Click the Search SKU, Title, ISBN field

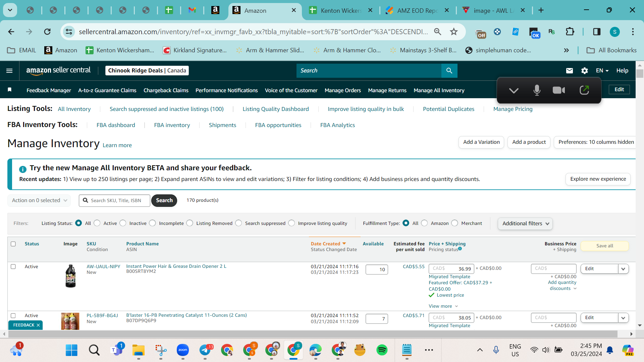coord(114,200)
